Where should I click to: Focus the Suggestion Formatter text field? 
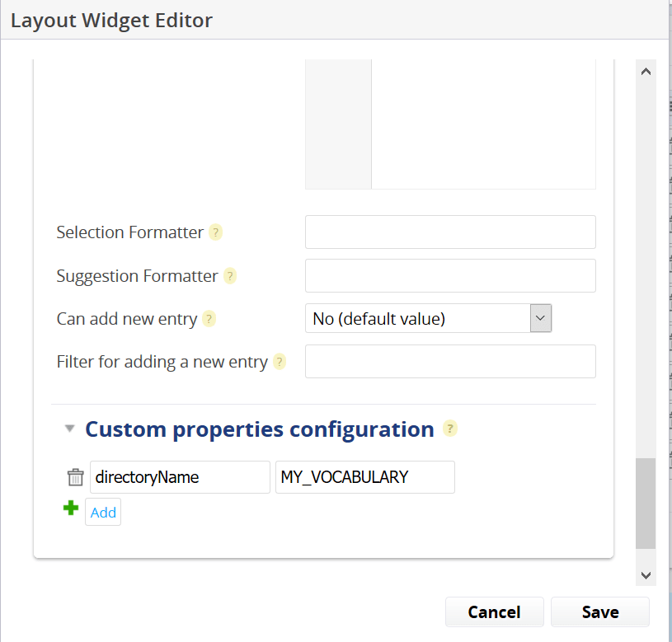click(450, 276)
